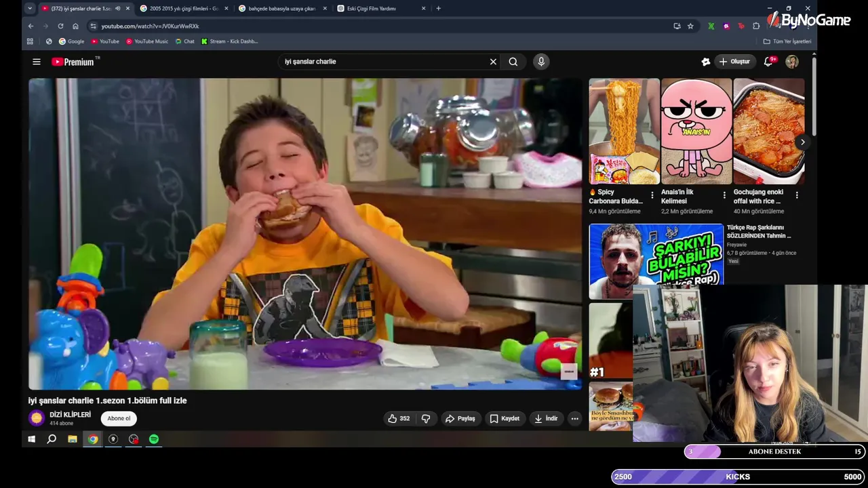Open the tab search dropdown arrow
The height and width of the screenshot is (488, 868).
click(x=30, y=9)
